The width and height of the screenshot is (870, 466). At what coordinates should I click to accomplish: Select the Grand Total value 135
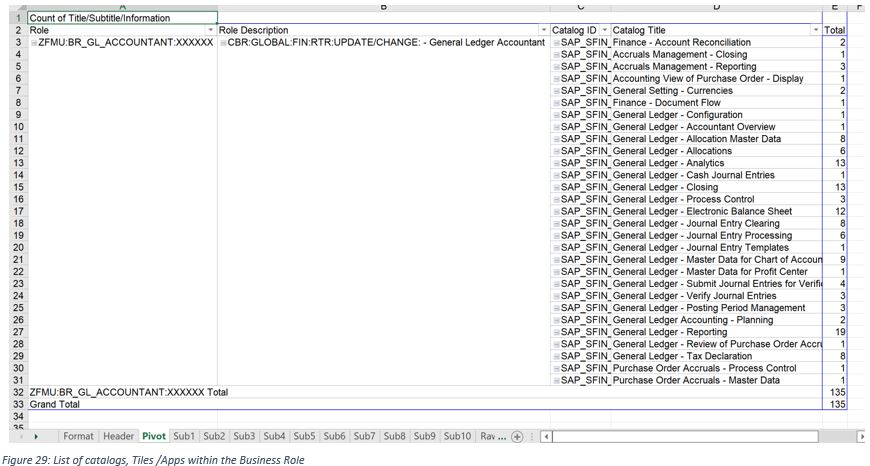pos(834,404)
